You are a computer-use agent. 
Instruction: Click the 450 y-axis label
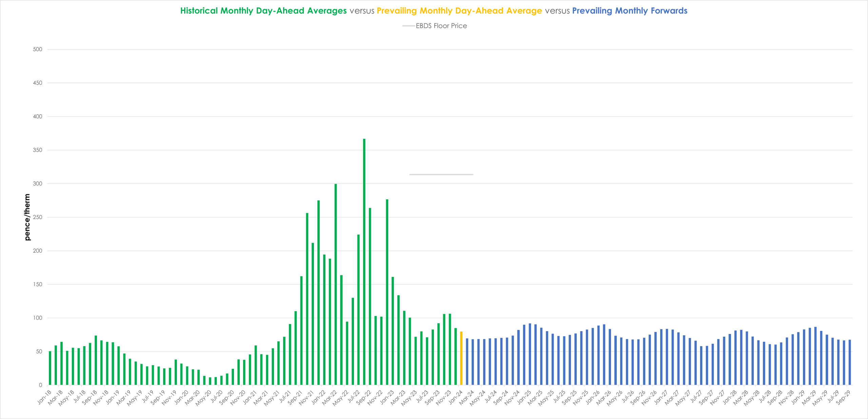coord(38,83)
